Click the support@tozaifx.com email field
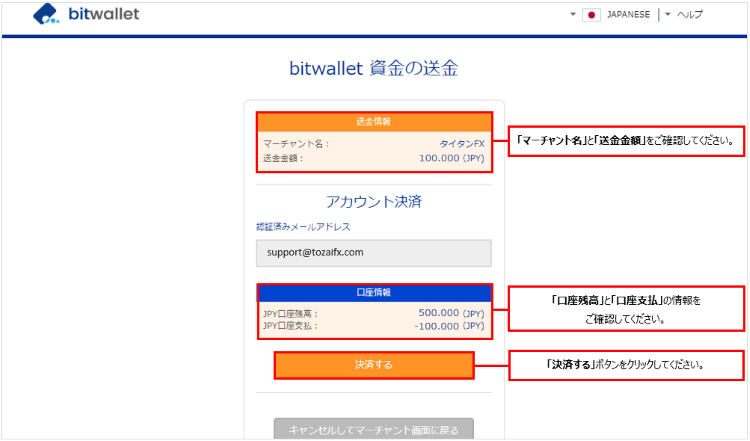Viewport: 750px width, 441px height. tap(374, 253)
